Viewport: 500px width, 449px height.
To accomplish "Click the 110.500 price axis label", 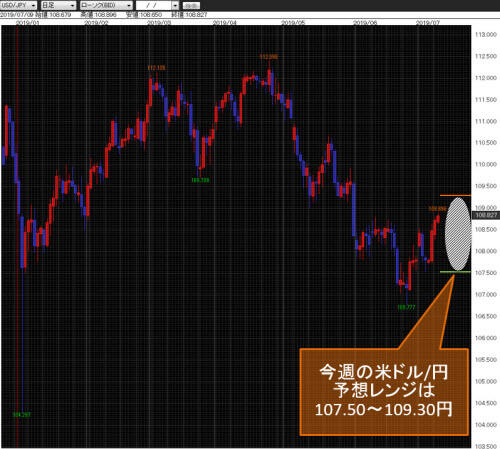I will [x=486, y=143].
